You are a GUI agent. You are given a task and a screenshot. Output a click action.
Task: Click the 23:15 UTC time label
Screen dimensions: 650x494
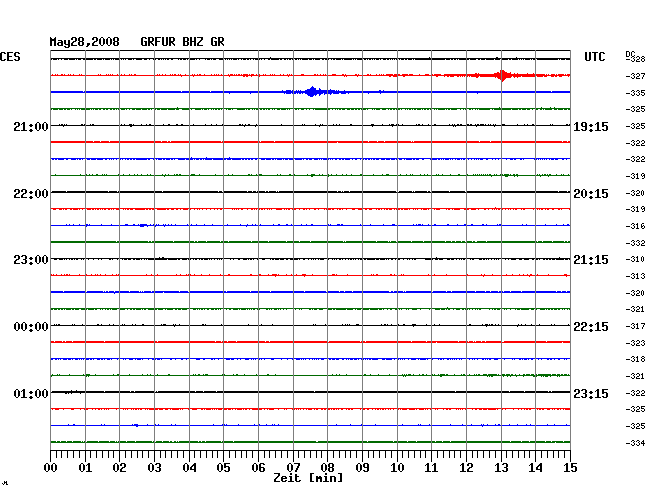click(591, 394)
